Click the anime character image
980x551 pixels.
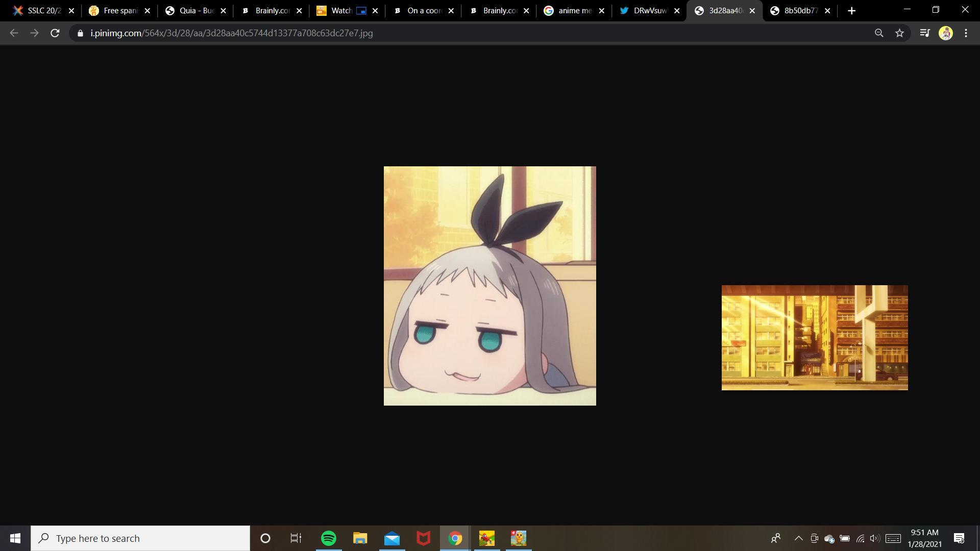pyautogui.click(x=489, y=286)
